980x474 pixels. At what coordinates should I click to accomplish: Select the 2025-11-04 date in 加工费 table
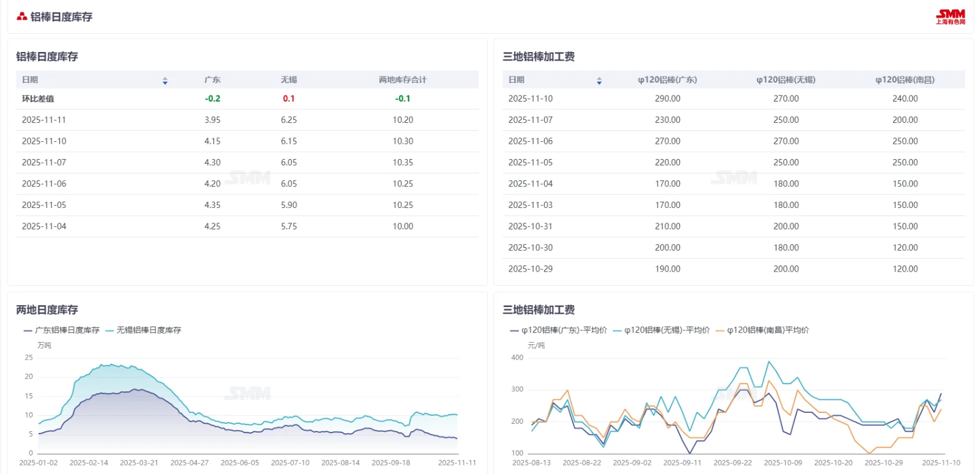coord(531,184)
